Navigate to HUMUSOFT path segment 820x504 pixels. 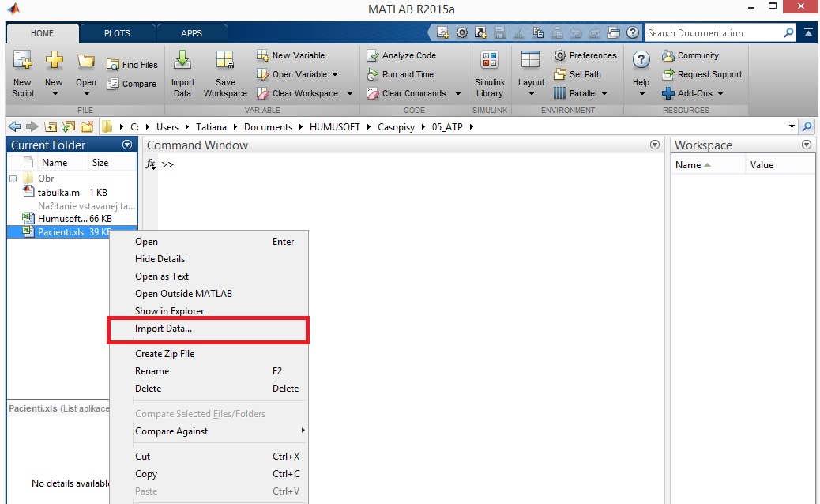335,127
